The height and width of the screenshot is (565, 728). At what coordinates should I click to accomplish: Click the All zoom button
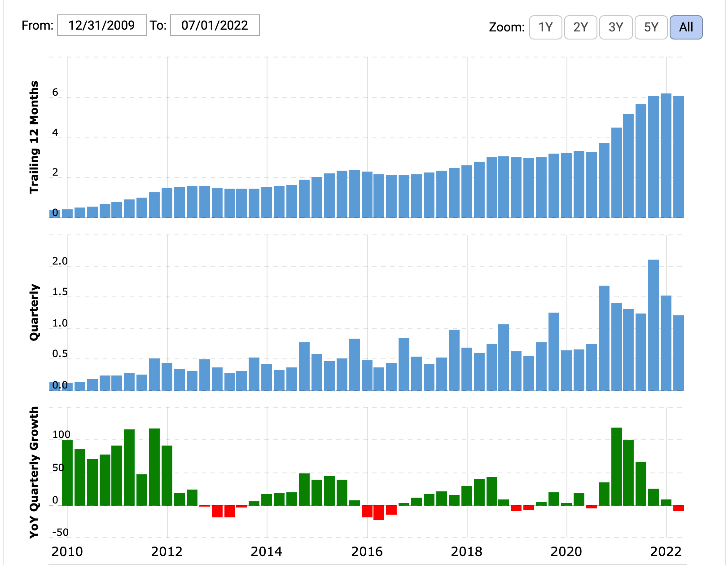point(686,27)
